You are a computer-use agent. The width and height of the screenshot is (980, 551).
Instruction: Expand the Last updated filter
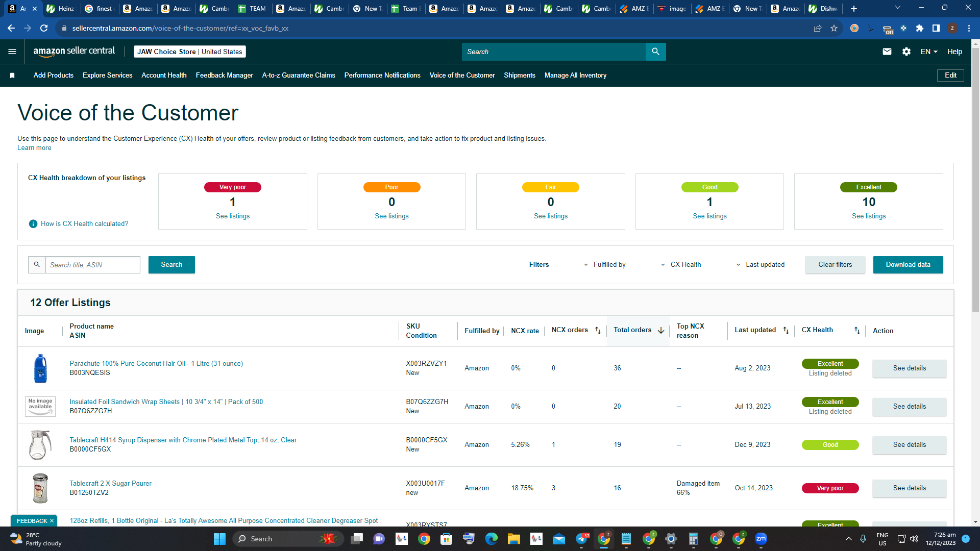point(760,265)
